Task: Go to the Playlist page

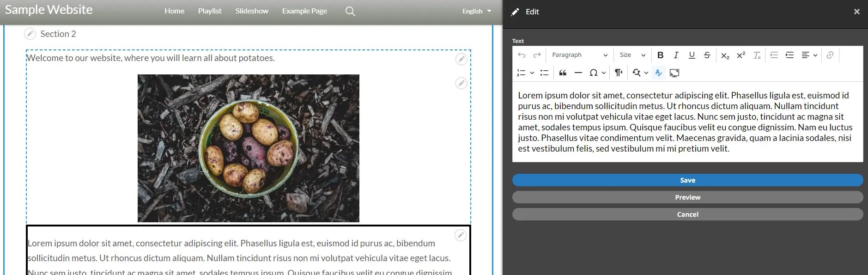Action: click(x=210, y=11)
